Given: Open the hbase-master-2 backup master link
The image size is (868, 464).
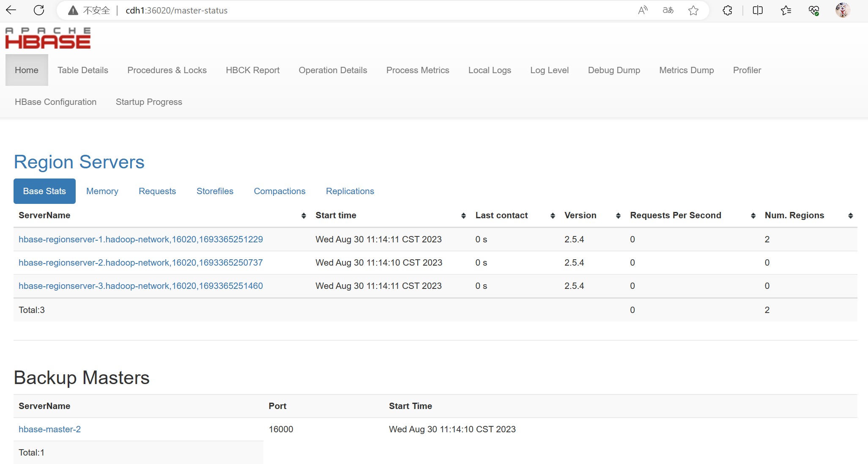Looking at the screenshot, I should 49,429.
